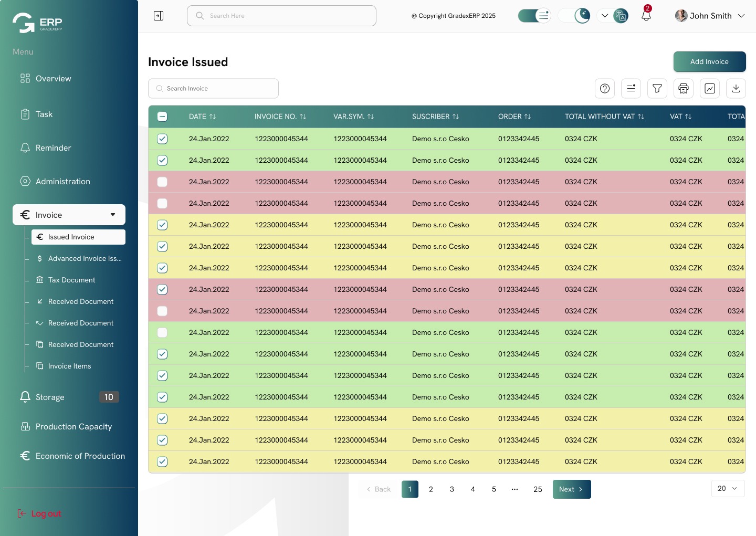Click the download icon above the table
This screenshot has height=536, width=756.
736,89
